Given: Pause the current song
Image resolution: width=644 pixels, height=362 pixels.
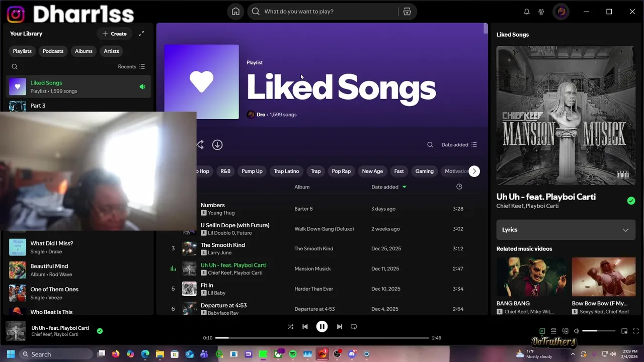Looking at the screenshot, I should [322, 327].
